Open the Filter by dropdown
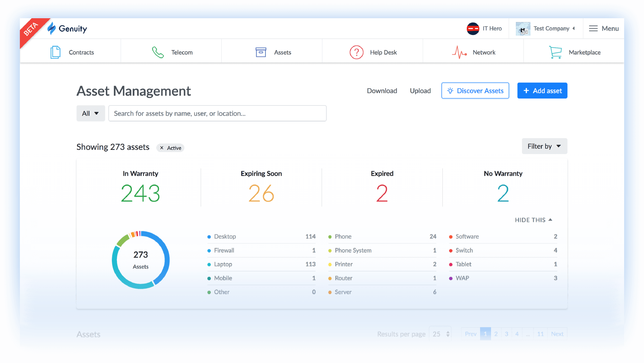This screenshot has width=644, height=363. point(544,146)
